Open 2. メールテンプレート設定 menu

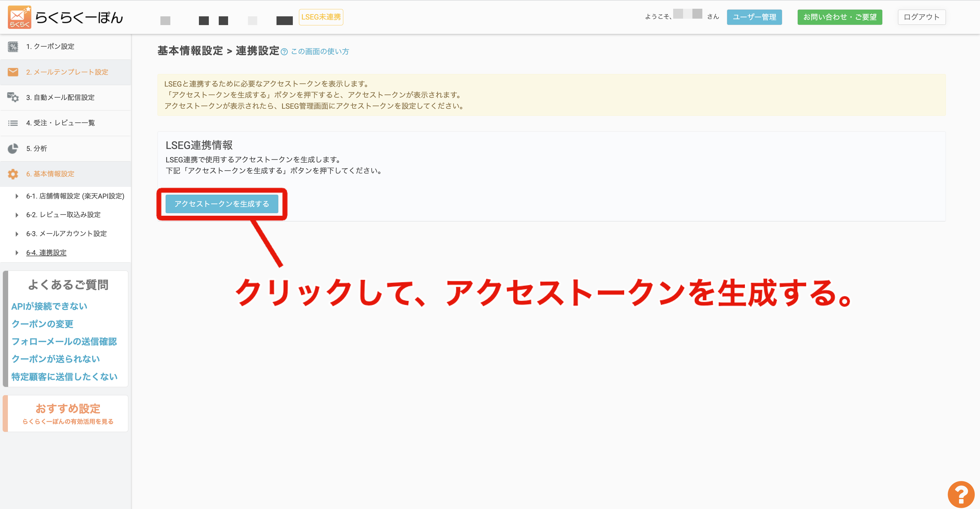coord(65,72)
